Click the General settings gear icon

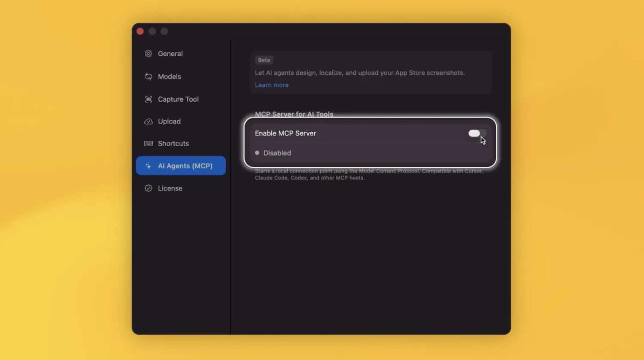coord(148,53)
